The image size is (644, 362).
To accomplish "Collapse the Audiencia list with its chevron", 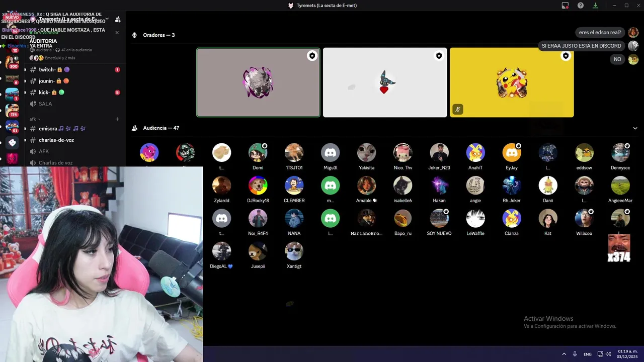I will (x=635, y=128).
